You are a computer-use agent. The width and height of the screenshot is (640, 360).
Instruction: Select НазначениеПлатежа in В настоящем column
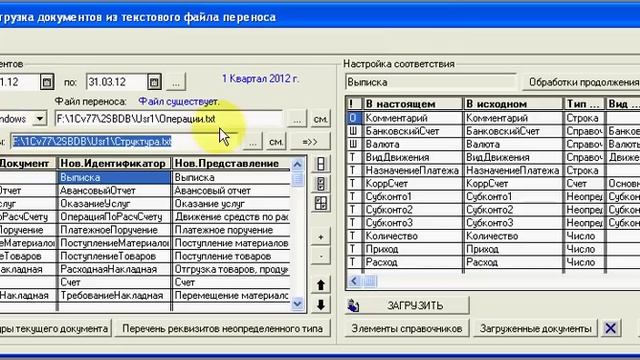(413, 170)
